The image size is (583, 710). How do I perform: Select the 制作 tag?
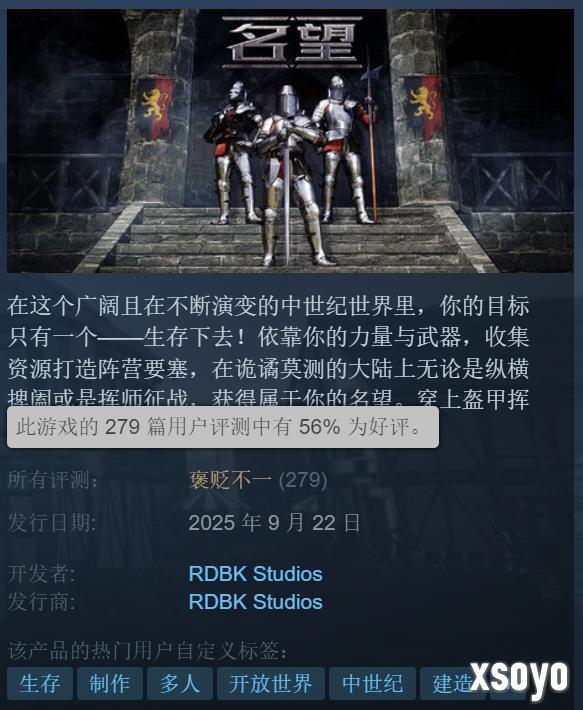click(110, 683)
